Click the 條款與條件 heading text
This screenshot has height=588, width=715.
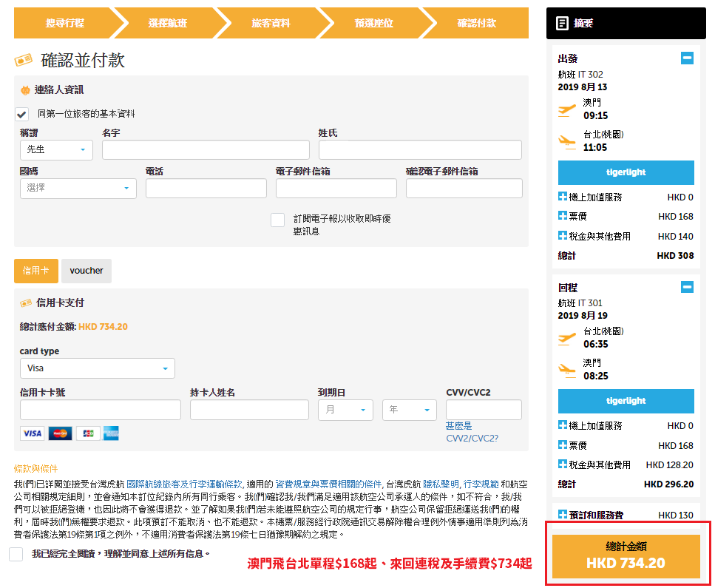(x=35, y=468)
